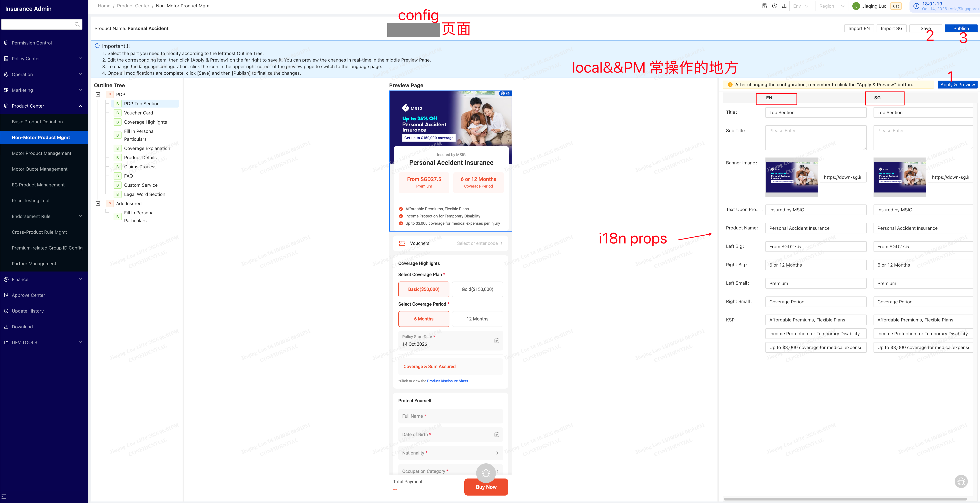Choose the 6 Months coverage period
This screenshot has width=980, height=503.
423,319
